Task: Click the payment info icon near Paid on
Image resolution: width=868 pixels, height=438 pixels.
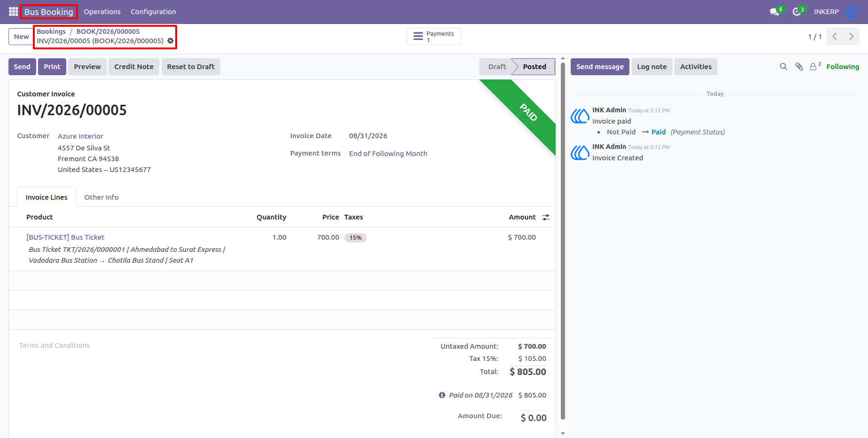Action: pos(442,395)
